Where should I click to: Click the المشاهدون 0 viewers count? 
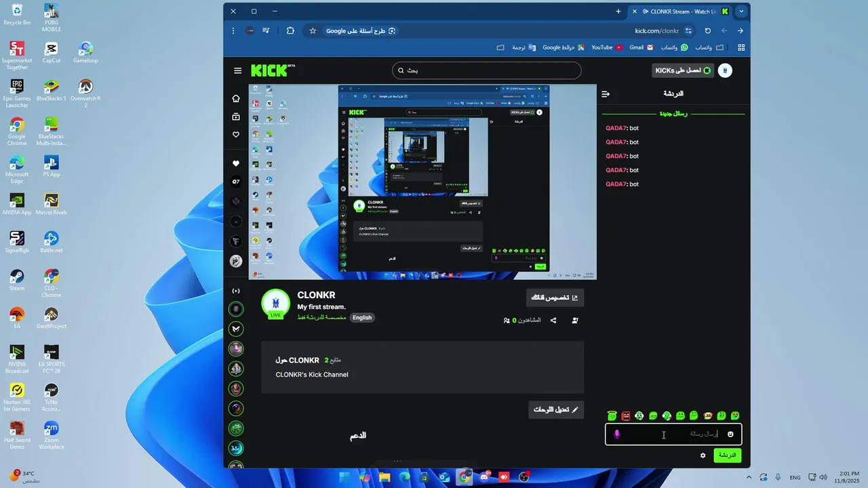(522, 320)
